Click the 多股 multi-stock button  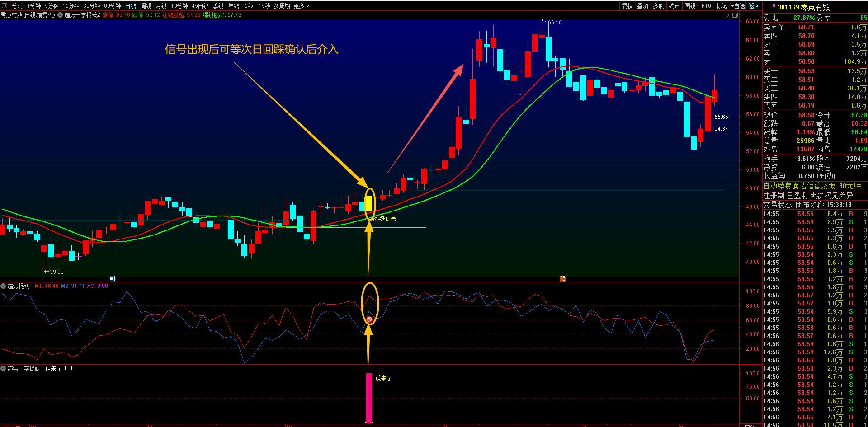click(659, 6)
